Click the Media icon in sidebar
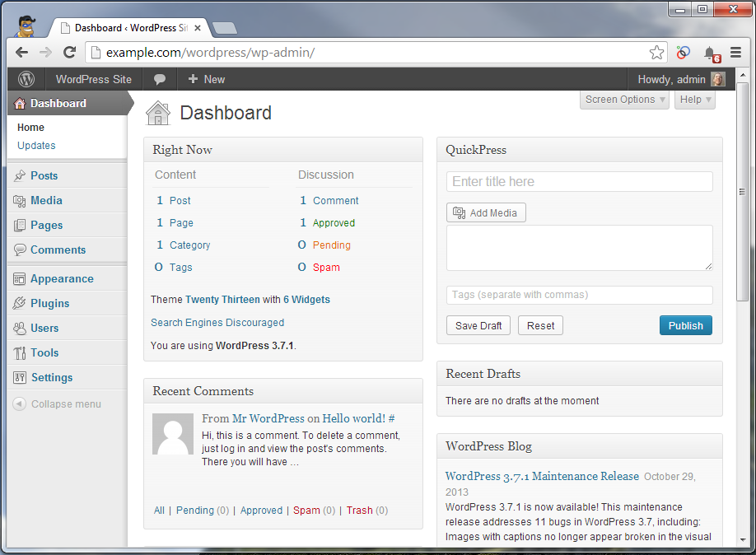The height and width of the screenshot is (555, 756). [20, 201]
